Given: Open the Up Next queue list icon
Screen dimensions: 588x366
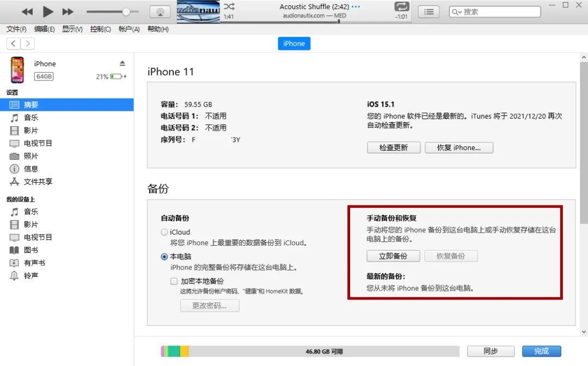Looking at the screenshot, I should tap(428, 11).
